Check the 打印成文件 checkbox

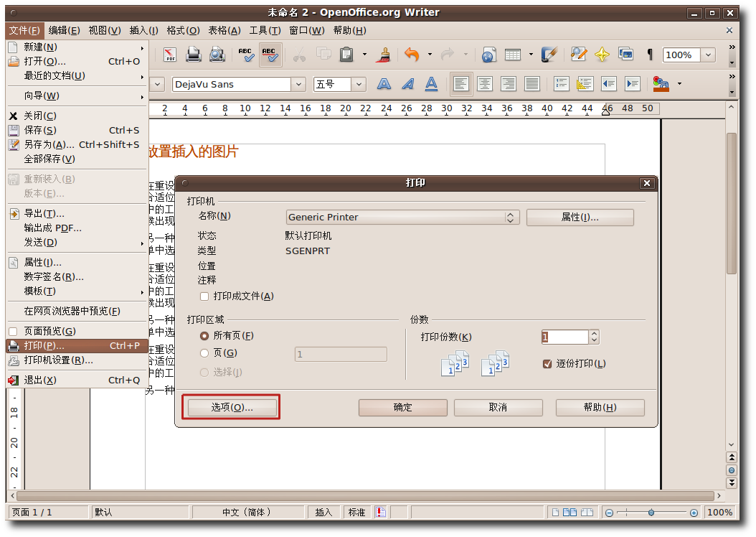pyautogui.click(x=204, y=296)
